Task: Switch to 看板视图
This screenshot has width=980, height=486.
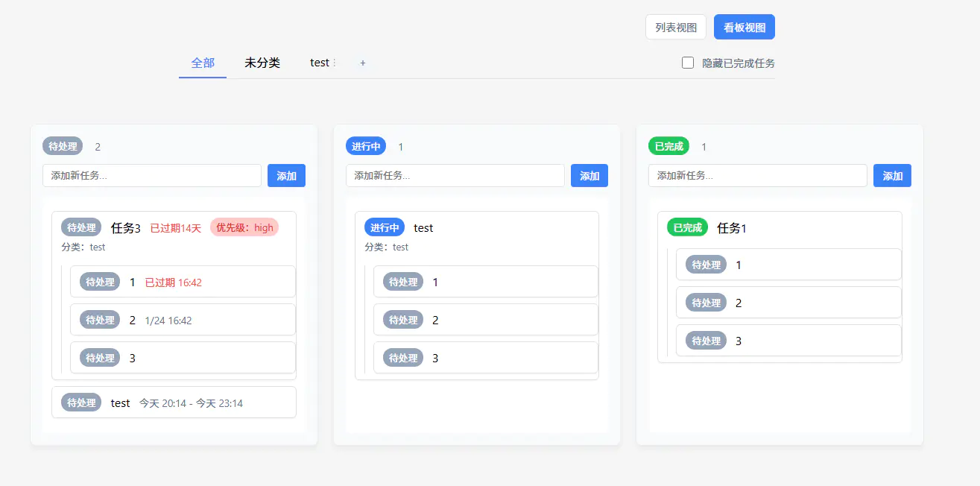Action: click(745, 28)
